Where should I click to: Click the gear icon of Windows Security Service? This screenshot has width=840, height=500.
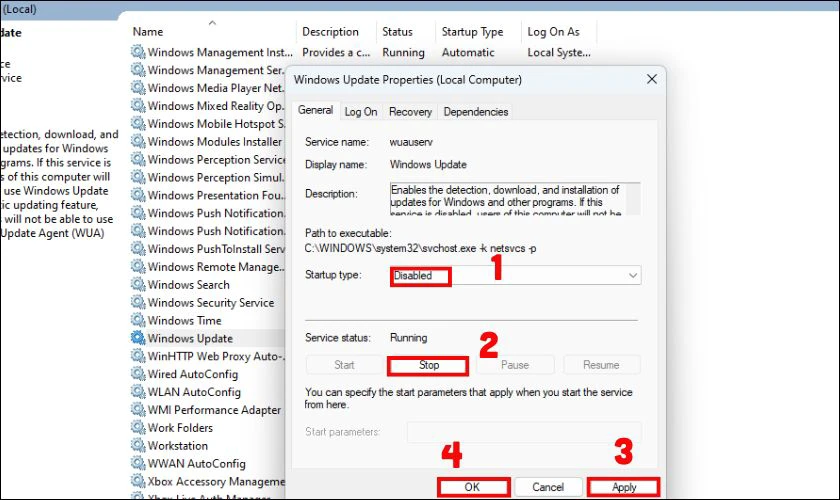tap(138, 302)
